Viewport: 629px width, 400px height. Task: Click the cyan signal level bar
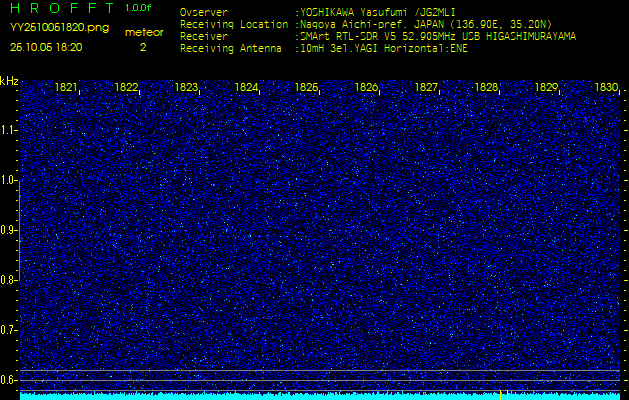click(x=320, y=396)
